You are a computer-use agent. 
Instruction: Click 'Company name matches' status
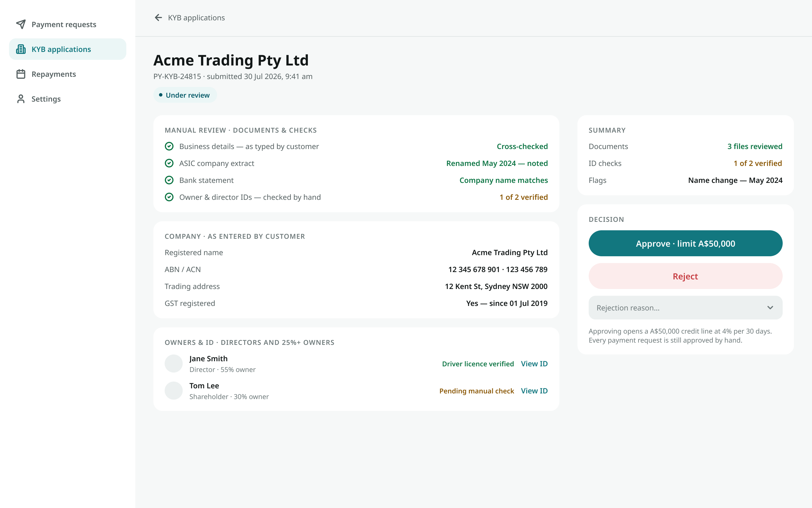(x=503, y=180)
